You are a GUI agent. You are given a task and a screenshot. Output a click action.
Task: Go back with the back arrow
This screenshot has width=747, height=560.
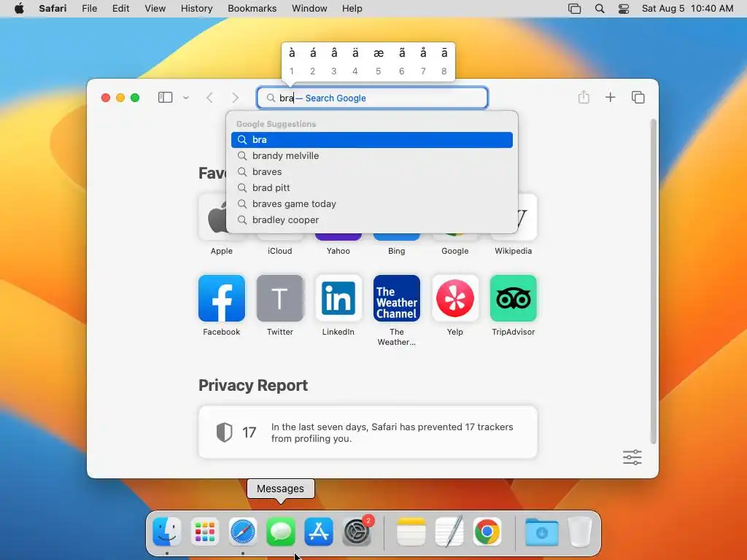[x=209, y=98]
